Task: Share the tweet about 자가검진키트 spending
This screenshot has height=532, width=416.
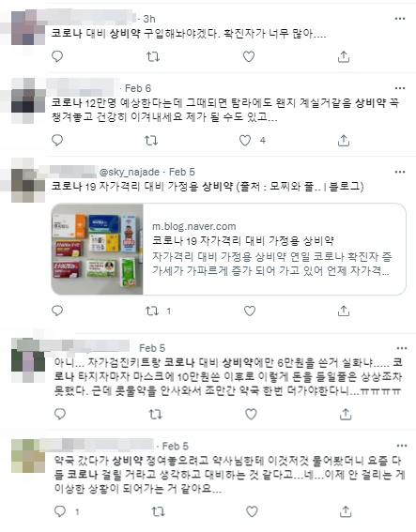Action: click(346, 414)
